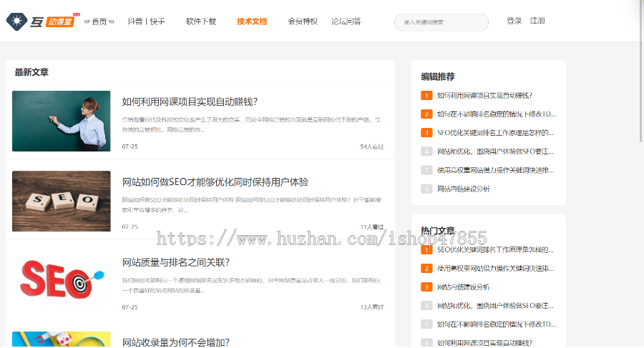Focus the keyword search input field
Screen dimensions: 644x348
coord(441,22)
